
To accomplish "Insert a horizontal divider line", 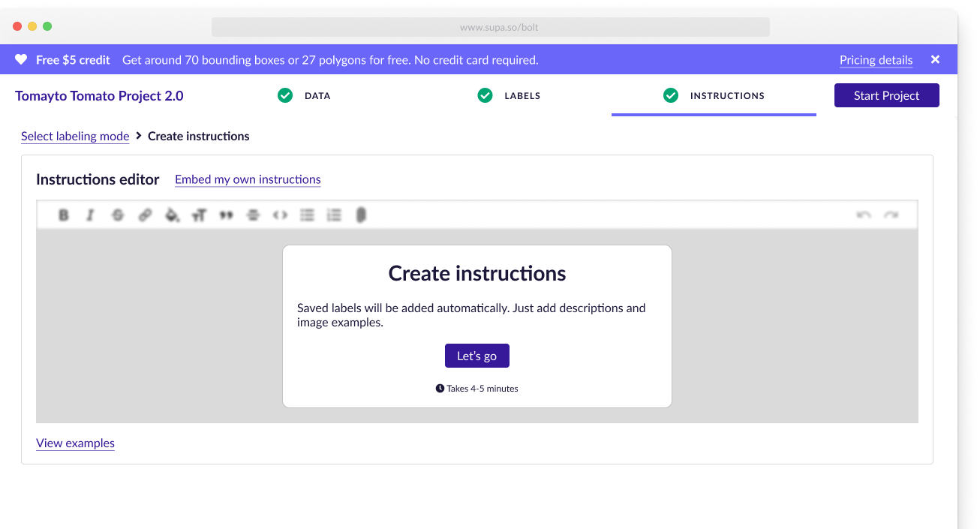I will [x=253, y=215].
